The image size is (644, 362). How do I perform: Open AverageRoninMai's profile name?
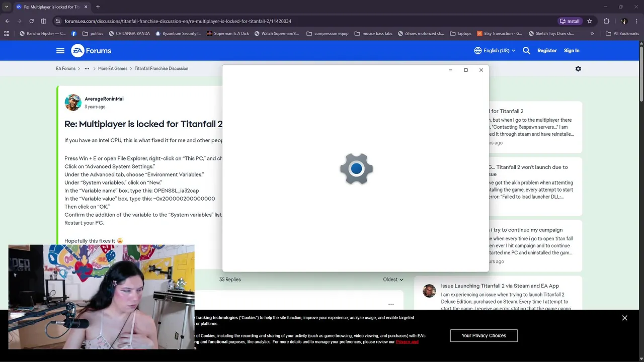[104, 99]
